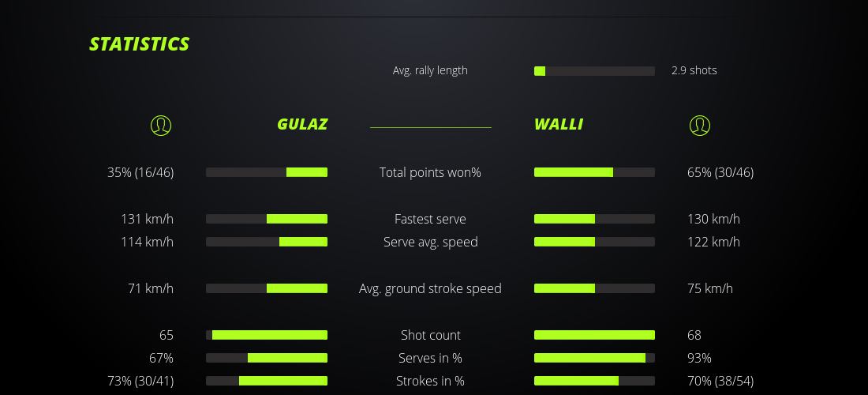Click the 'Fastest serve' stat label
Image resolution: width=868 pixels, height=395 pixels.
click(x=430, y=219)
